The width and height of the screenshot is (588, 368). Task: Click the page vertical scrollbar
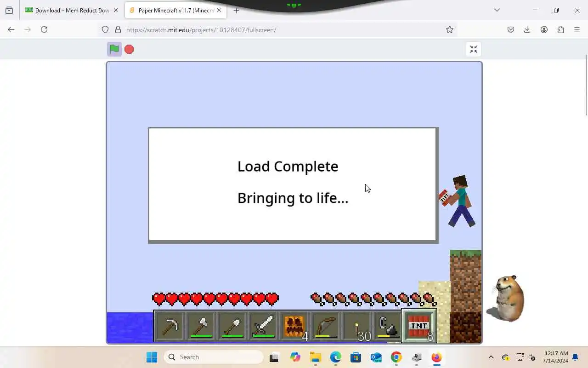[586, 85]
